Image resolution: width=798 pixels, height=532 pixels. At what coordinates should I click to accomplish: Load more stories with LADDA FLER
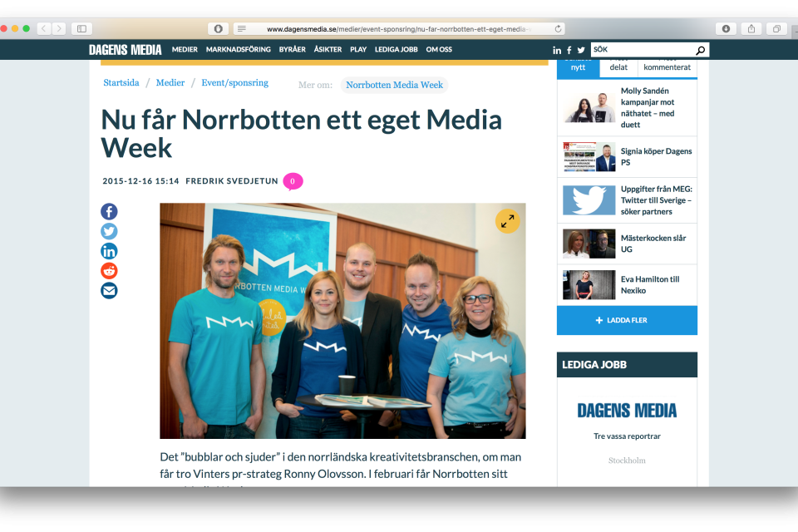tap(627, 320)
